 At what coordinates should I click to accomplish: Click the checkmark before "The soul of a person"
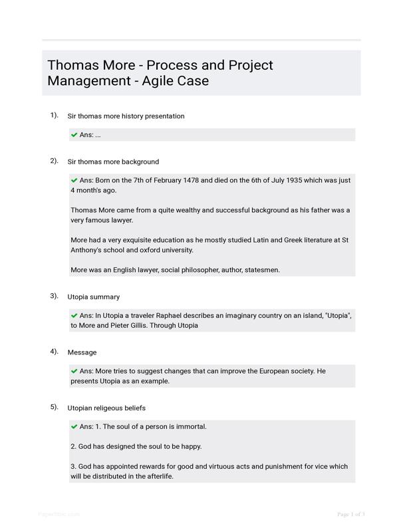pos(74,426)
